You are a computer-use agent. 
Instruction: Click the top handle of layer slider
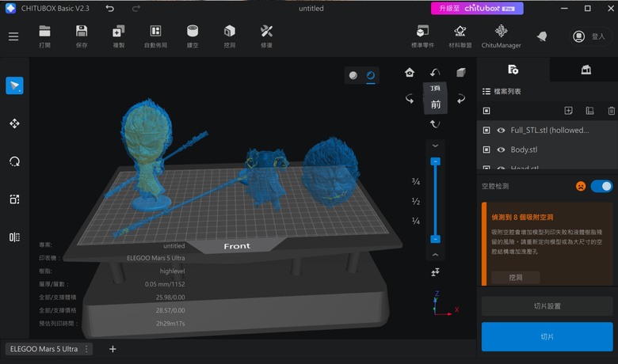pos(435,161)
